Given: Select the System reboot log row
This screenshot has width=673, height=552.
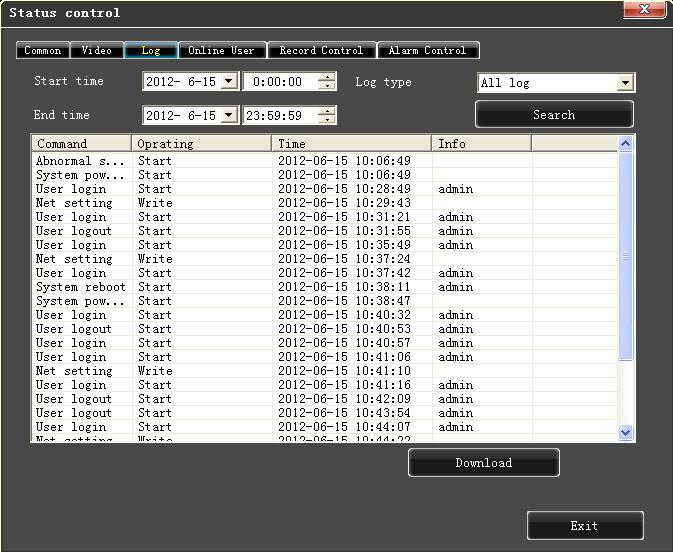Looking at the screenshot, I should click(324, 287).
